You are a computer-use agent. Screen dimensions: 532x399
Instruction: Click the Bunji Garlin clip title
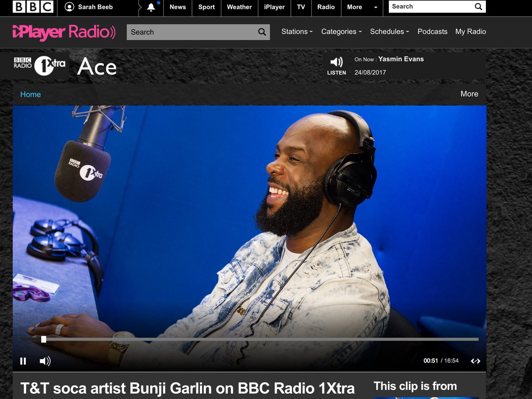point(188,388)
